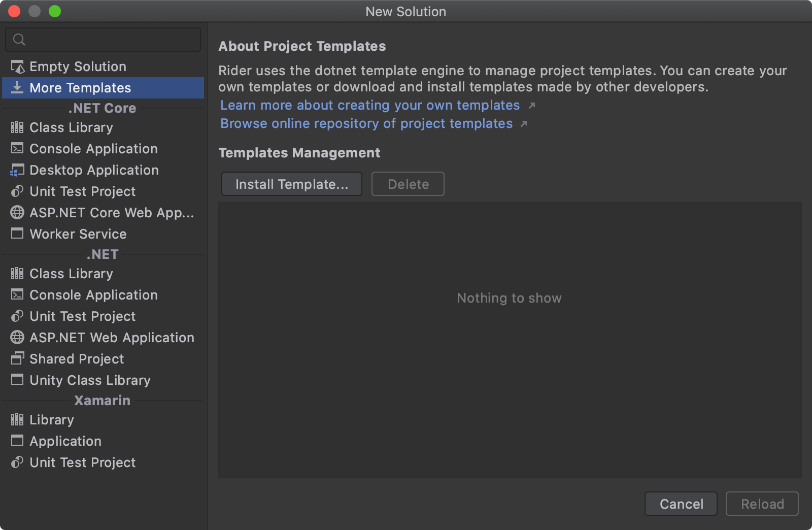Close the New Solution window

click(14, 11)
